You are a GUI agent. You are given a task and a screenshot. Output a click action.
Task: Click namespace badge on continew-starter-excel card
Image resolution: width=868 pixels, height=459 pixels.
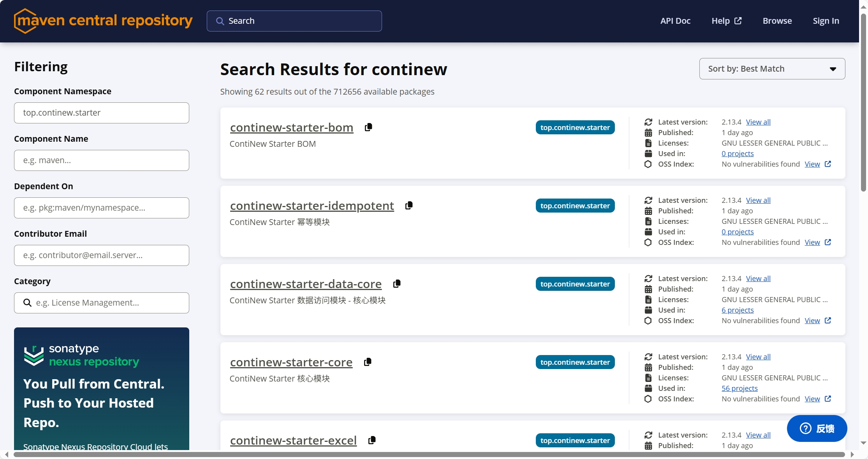[x=575, y=440]
